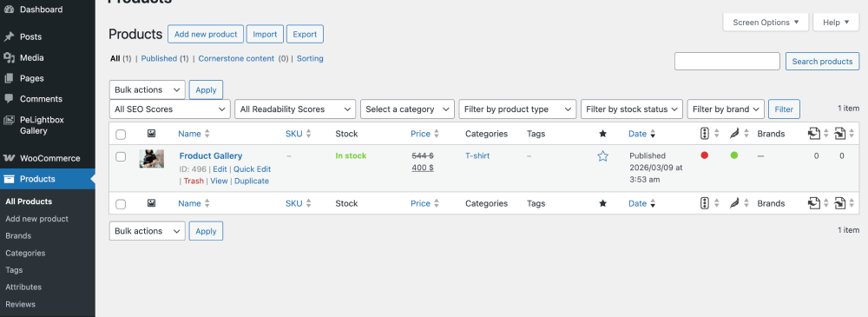Open Add new product submenu item

[x=37, y=218]
